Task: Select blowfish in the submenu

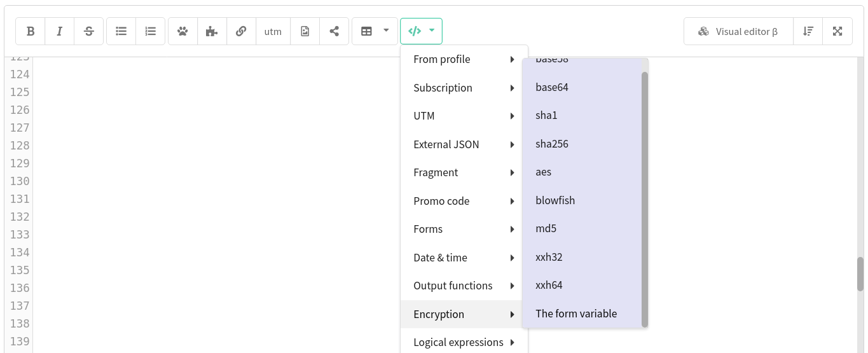Action: click(582, 200)
